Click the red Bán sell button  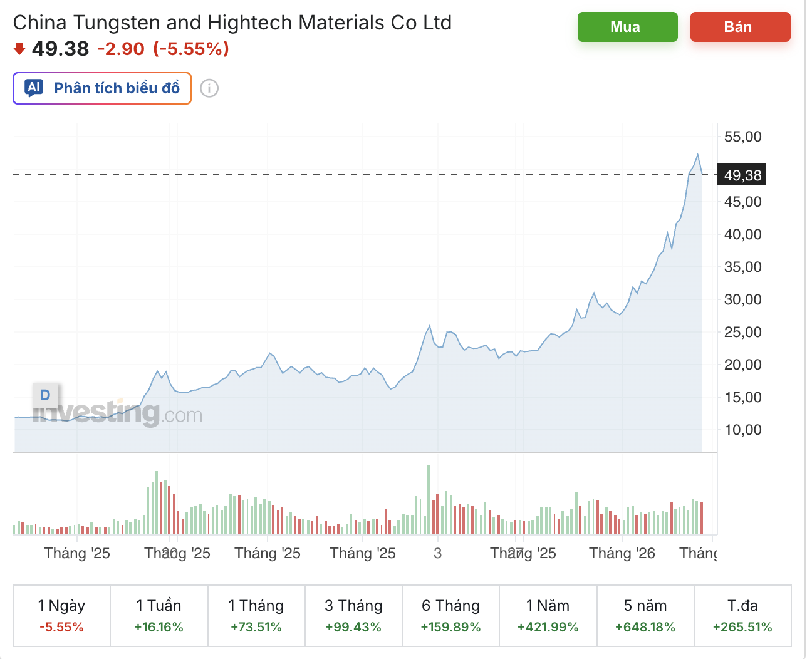740,27
